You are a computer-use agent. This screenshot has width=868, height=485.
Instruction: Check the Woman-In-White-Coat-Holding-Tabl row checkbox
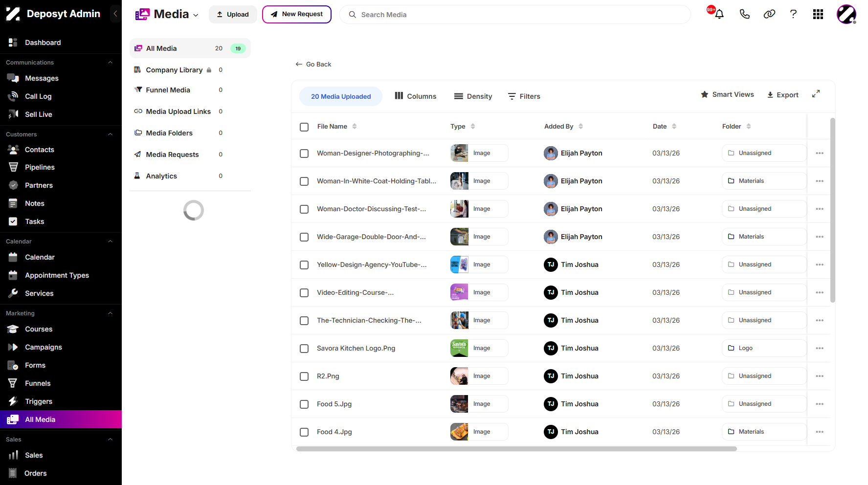304,181
